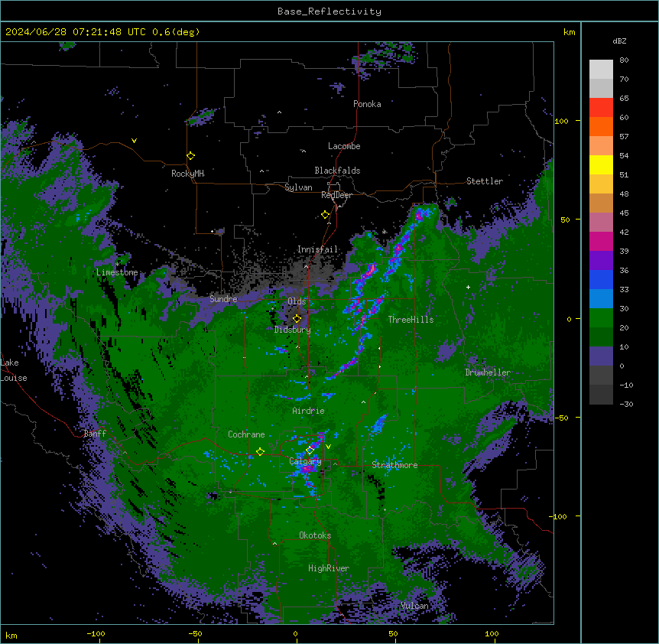Select the blue 33-36 dBZ legend swatch
The height and width of the screenshot is (644, 659).
click(x=601, y=279)
